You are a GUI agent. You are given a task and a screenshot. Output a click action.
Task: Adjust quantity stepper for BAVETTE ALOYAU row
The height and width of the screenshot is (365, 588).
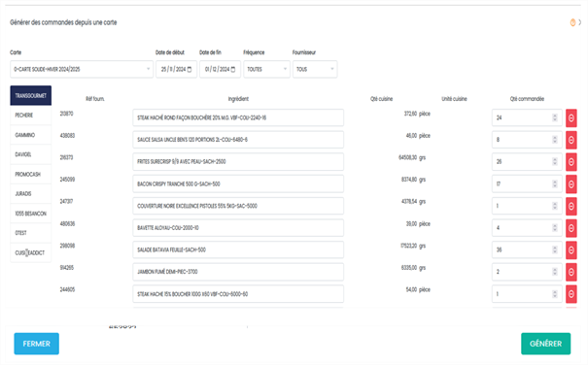(555, 228)
